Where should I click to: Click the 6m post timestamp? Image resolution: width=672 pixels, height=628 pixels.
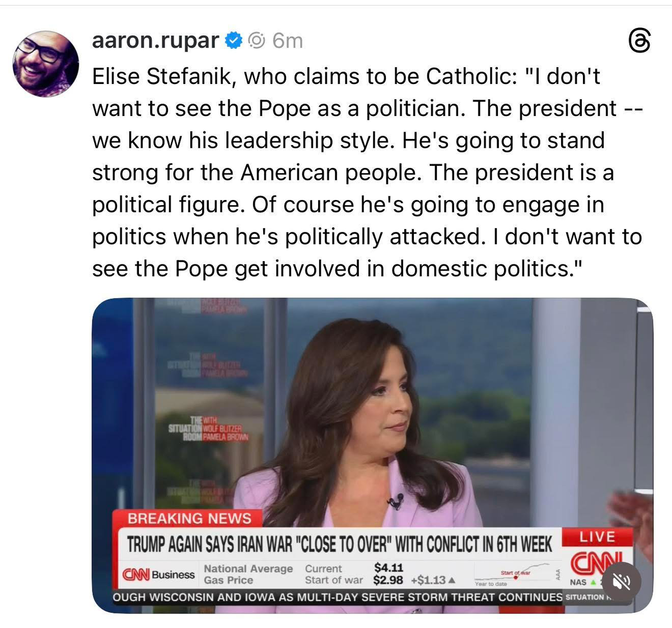pos(287,40)
